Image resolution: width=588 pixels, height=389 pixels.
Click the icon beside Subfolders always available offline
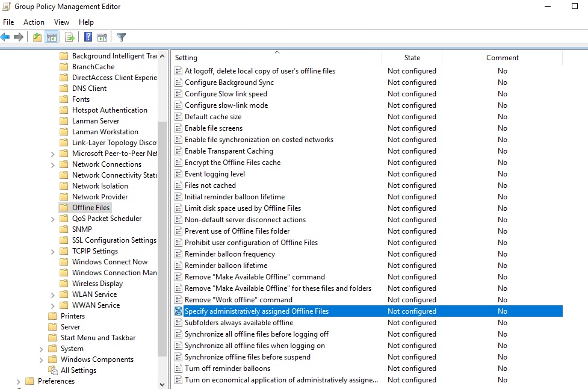(179, 323)
